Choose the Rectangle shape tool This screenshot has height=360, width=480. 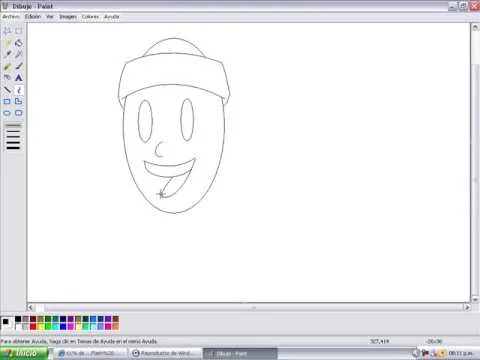click(7, 101)
